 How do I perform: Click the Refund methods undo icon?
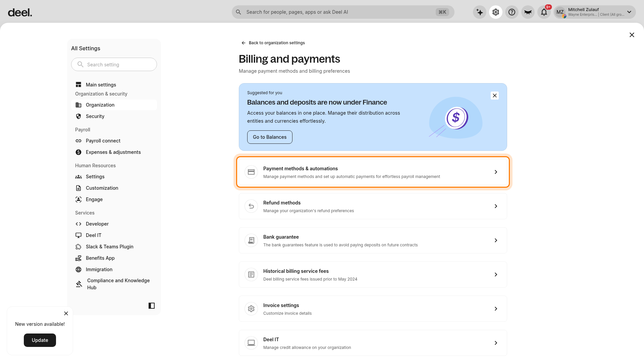[x=251, y=206]
